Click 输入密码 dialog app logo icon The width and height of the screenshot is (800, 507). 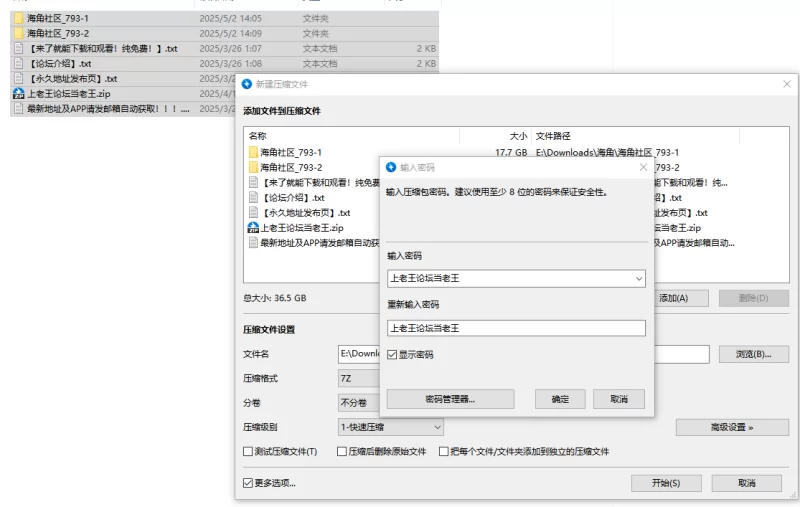(391, 167)
